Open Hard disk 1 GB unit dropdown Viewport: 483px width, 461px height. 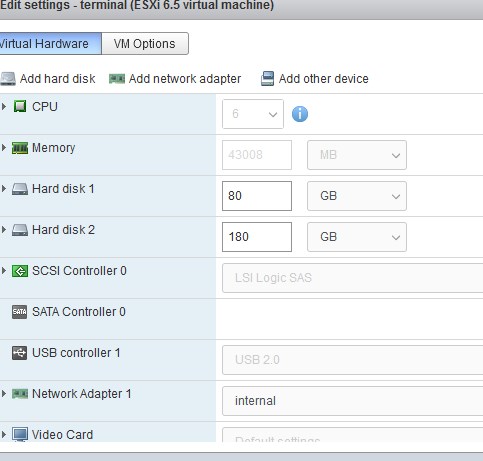[357, 196]
